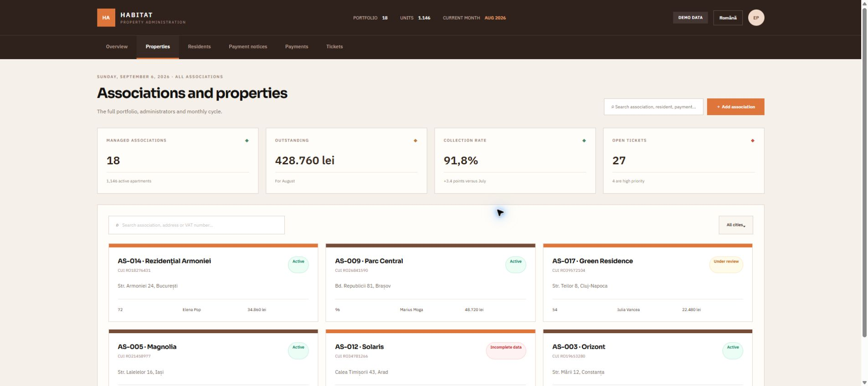This screenshot has width=868, height=386.
Task: Click the AUG 2026 current month value
Action: [495, 18]
